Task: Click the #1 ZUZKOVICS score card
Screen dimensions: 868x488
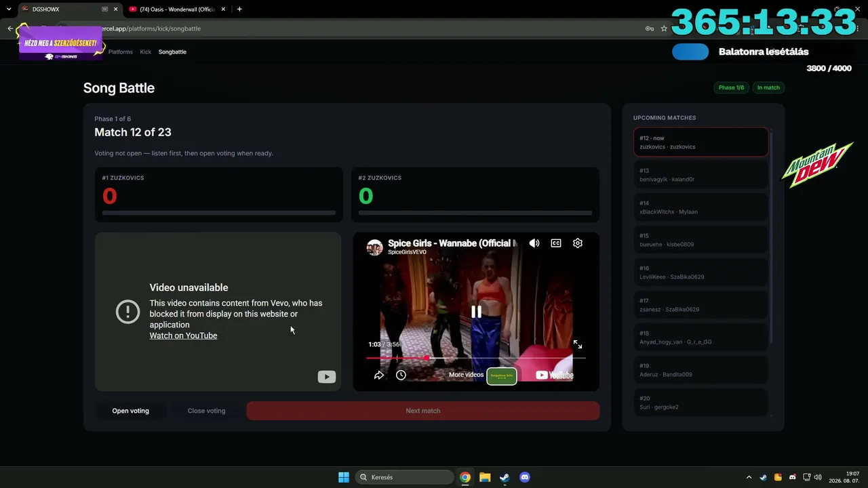Action: point(218,195)
